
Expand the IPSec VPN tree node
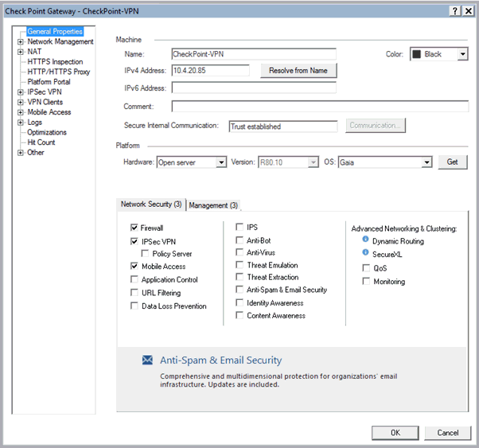(21, 92)
